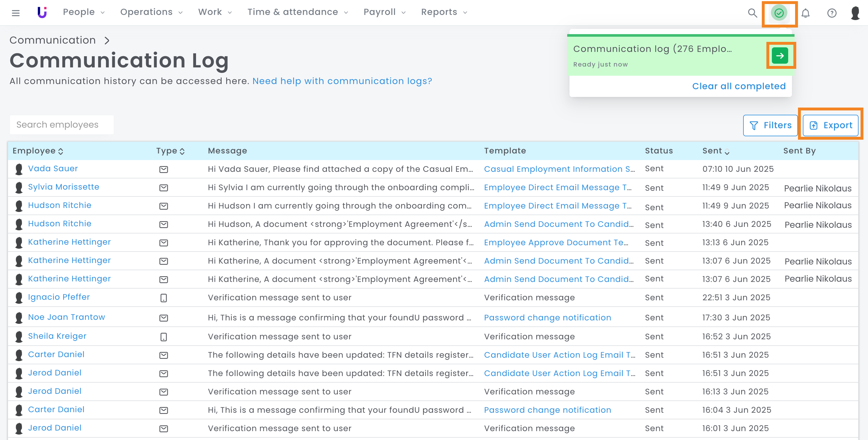Open the Time & attendance menu

[298, 12]
